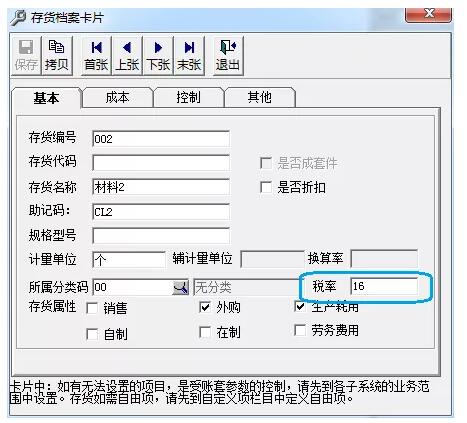The height and width of the screenshot is (423, 467).
Task: Jump to last record with 末张
Action: (x=189, y=56)
